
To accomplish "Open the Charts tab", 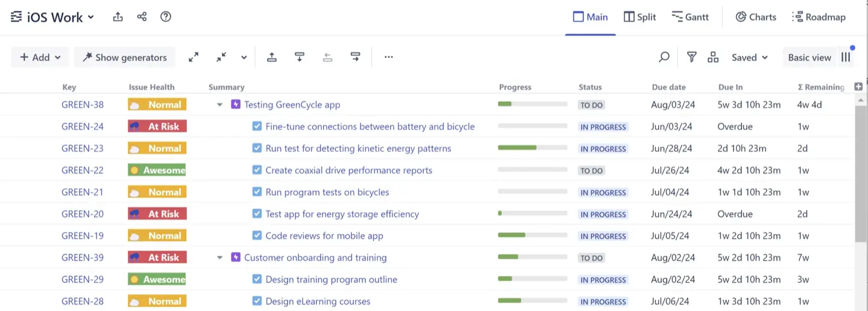I will [x=756, y=17].
